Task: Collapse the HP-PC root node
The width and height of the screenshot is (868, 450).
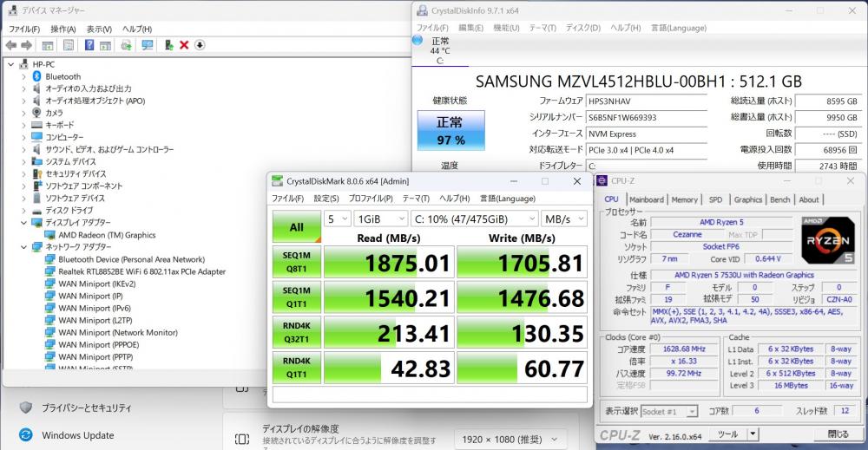Action: click(11, 64)
